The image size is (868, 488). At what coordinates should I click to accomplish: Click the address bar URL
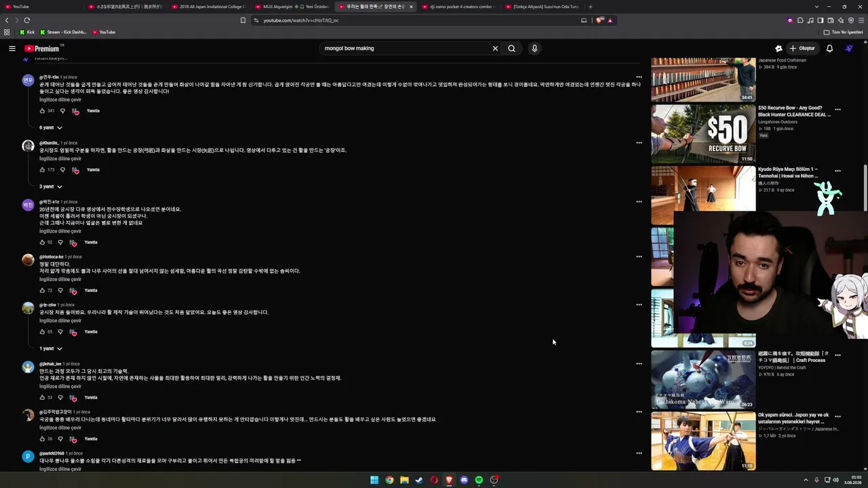click(x=301, y=20)
